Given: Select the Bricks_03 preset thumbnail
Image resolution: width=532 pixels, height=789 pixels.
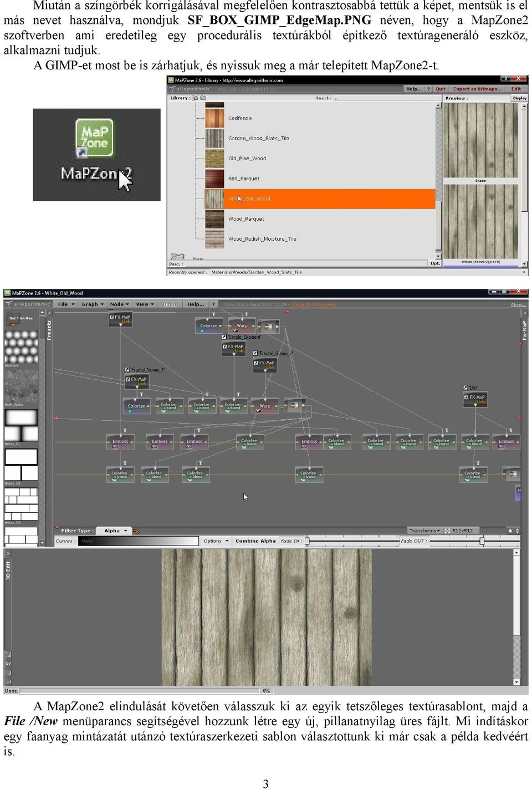Looking at the screenshot, I should (x=21, y=504).
